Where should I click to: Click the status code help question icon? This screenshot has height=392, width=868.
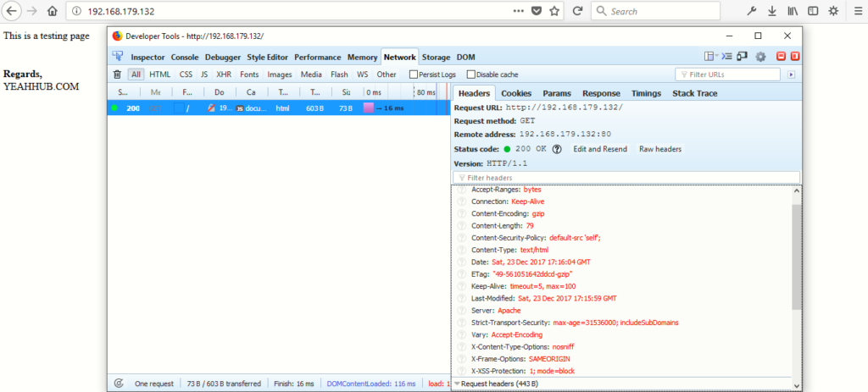557,149
